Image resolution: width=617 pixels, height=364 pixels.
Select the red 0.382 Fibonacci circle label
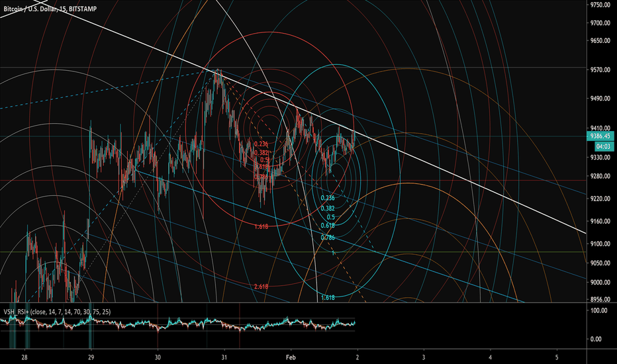tap(261, 153)
